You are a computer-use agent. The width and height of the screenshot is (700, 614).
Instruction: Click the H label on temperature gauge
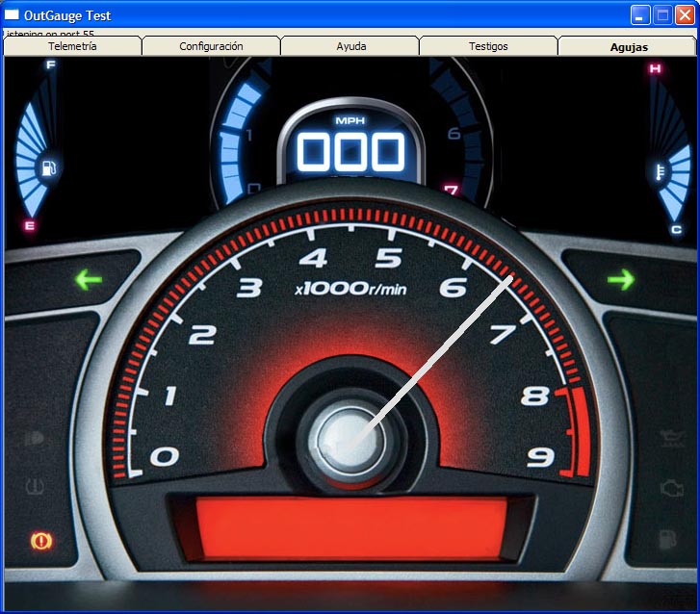[655, 68]
